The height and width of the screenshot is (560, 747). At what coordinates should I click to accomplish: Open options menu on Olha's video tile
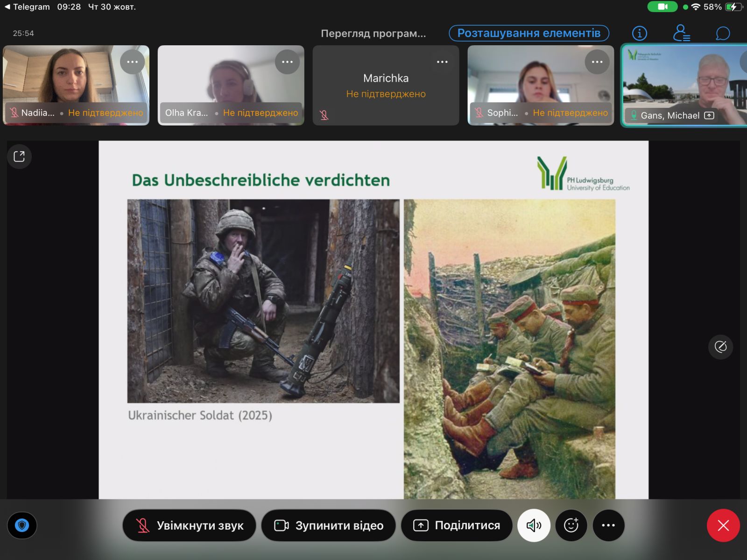tap(287, 62)
